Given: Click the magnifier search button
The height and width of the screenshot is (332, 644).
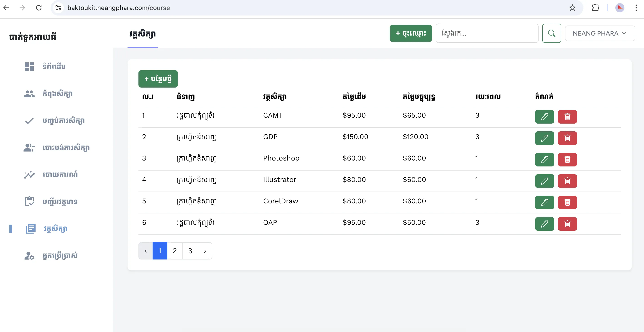Looking at the screenshot, I should 552,33.
